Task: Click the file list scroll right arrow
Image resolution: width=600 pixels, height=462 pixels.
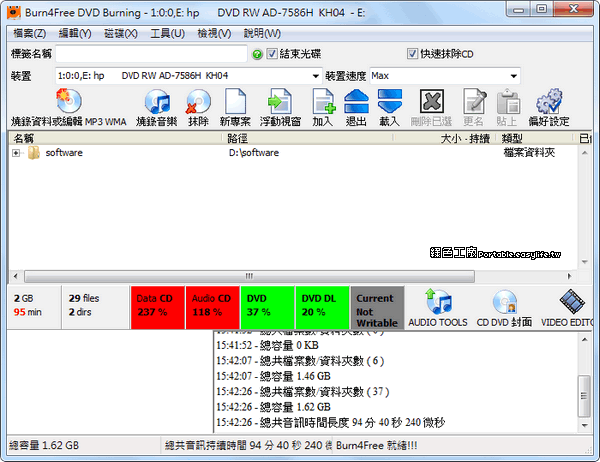Action: (569, 276)
